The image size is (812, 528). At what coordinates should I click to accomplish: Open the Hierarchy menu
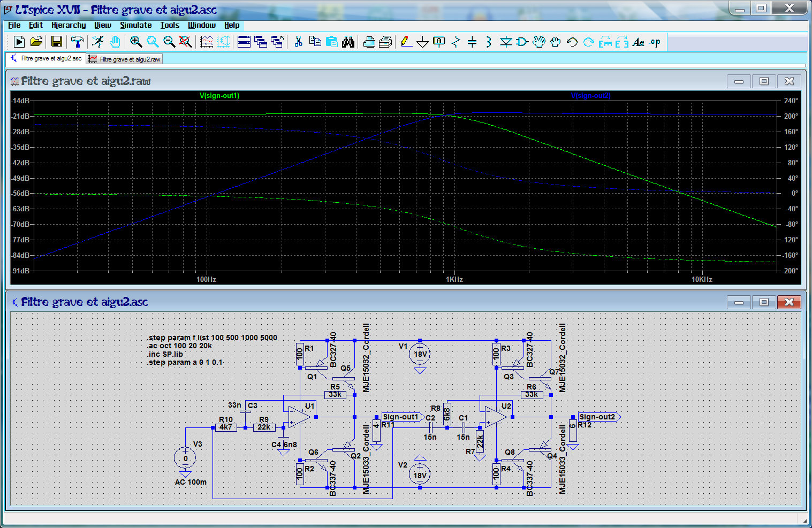tap(69, 25)
